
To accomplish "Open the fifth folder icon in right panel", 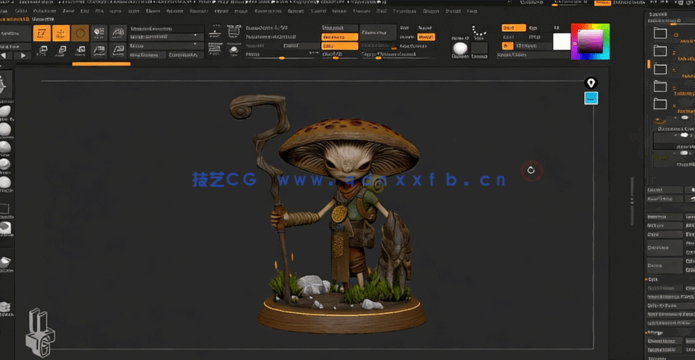I will click(x=660, y=104).
